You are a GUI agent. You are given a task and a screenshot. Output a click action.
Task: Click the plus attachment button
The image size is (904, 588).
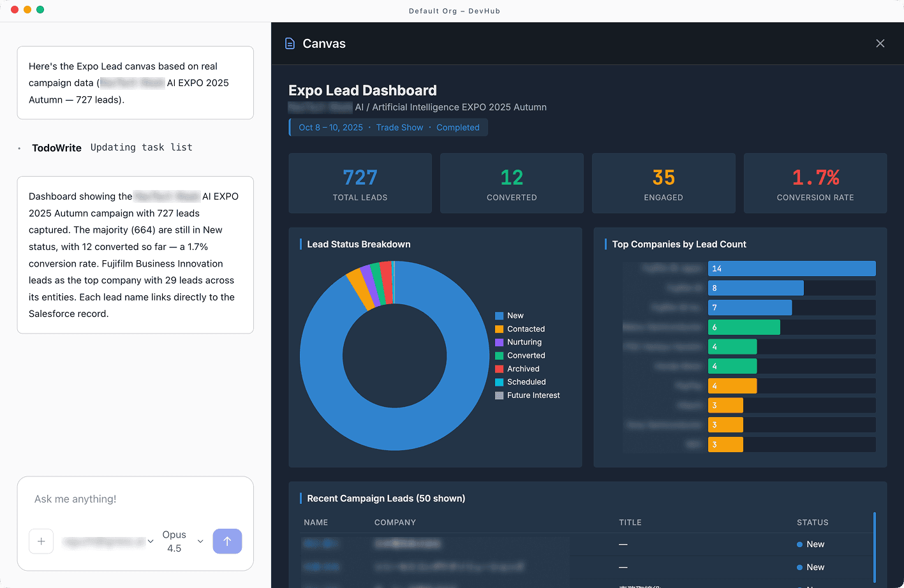(x=41, y=541)
